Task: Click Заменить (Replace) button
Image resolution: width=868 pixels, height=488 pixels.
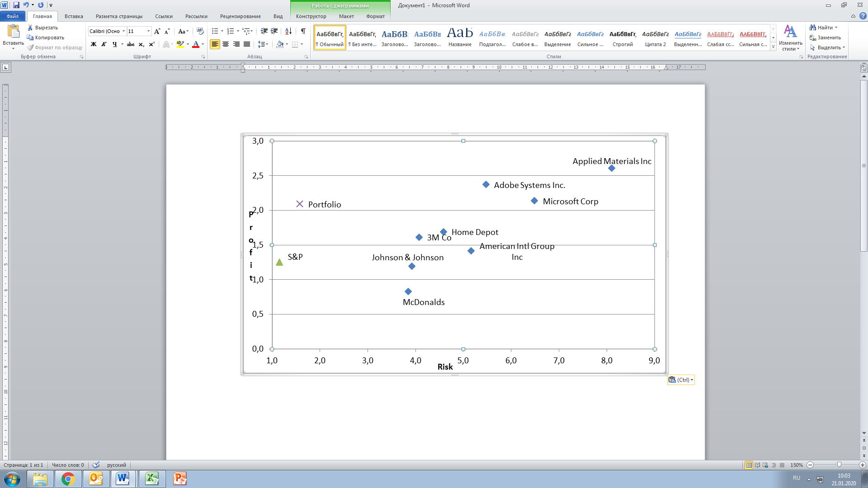Action: click(x=826, y=38)
